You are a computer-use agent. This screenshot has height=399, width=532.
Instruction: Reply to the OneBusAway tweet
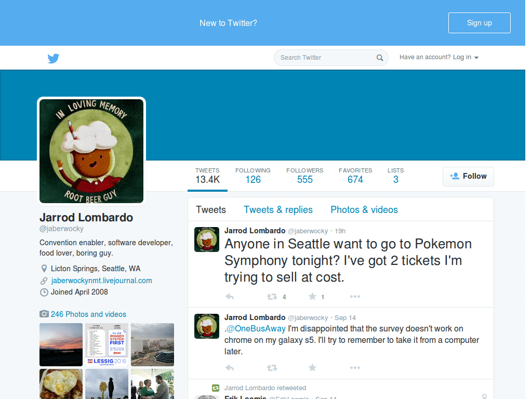tap(230, 368)
